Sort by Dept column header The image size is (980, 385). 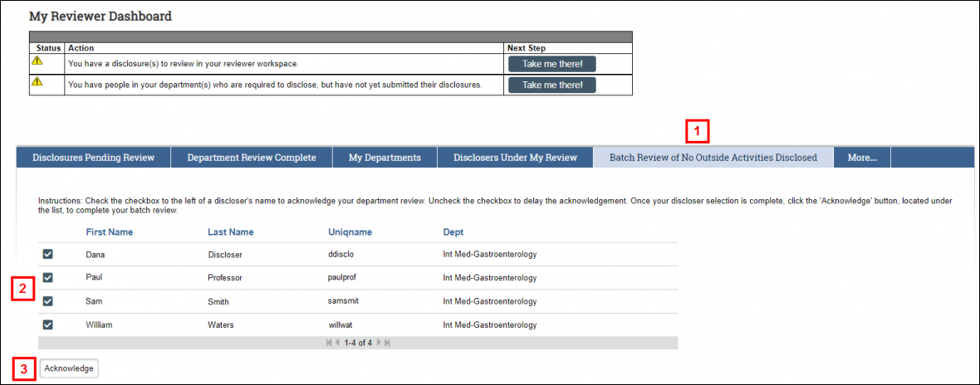coord(453,232)
